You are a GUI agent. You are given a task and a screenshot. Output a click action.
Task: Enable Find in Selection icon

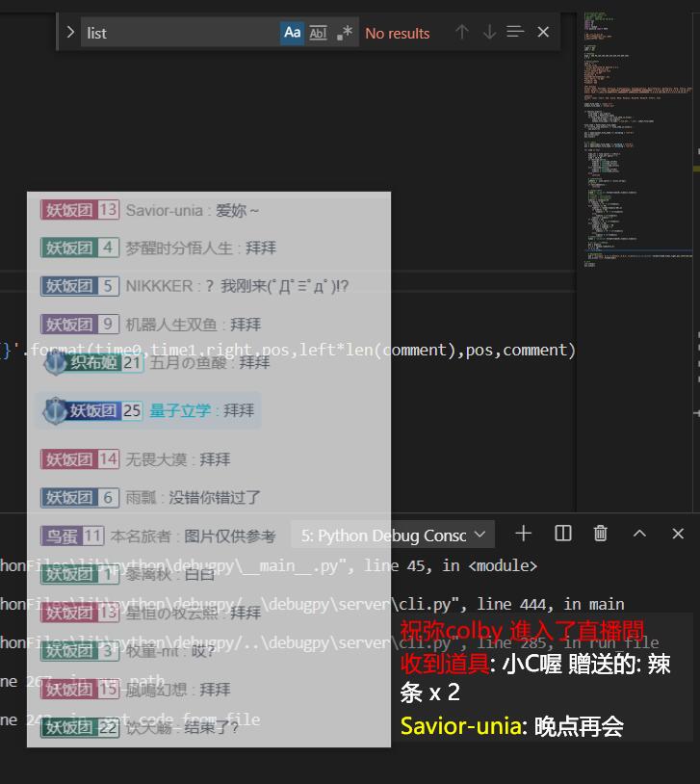[x=516, y=33]
